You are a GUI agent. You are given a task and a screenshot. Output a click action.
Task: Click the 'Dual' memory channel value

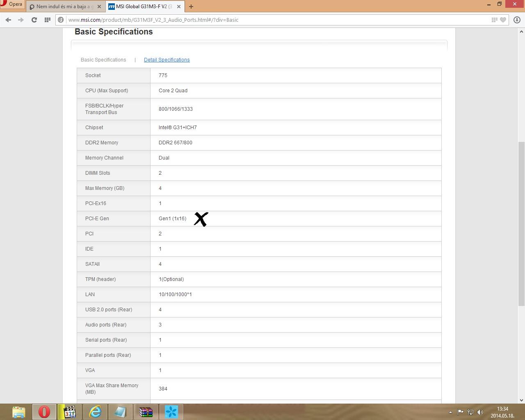point(164,158)
